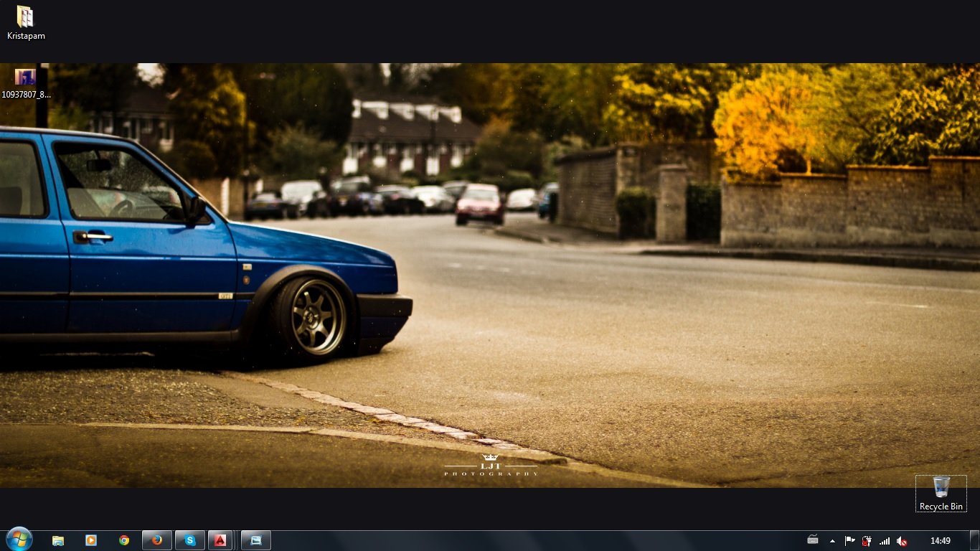The height and width of the screenshot is (551, 980).
Task: Open the Windows Start menu
Action: tap(19, 540)
